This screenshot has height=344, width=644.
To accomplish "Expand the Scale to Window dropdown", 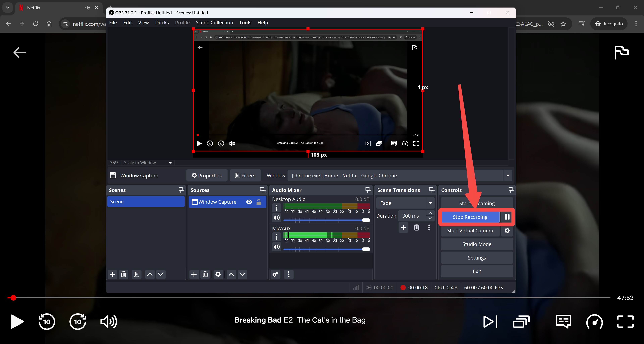I will pos(170,163).
